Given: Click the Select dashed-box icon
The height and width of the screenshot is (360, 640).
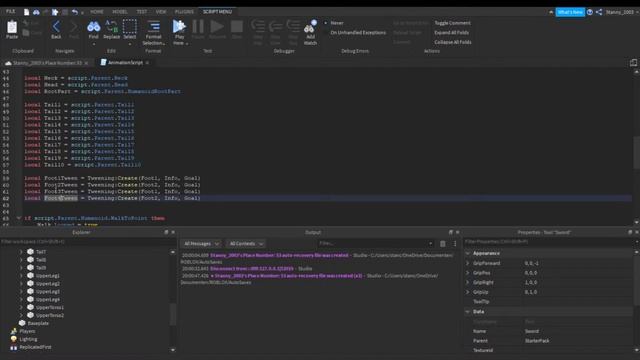Looking at the screenshot, I should (129, 27).
